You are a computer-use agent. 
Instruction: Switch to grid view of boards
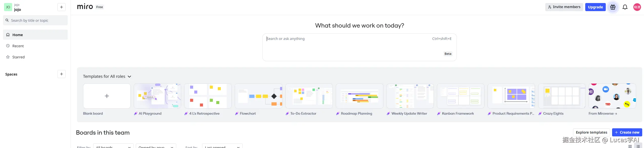pos(630,146)
